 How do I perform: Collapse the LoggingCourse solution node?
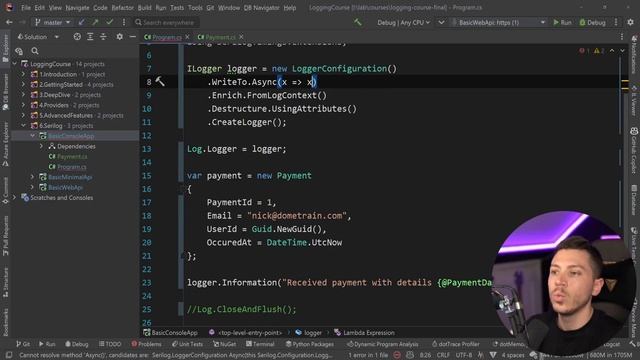(x=15, y=64)
